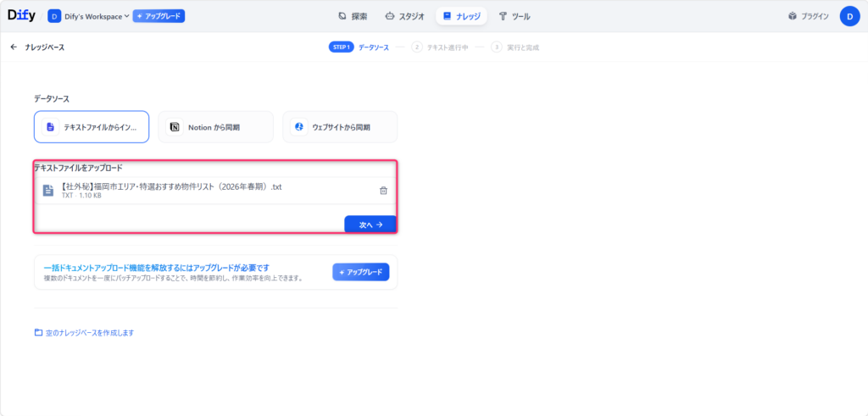This screenshot has width=868, height=416.
Task: Click the 次へ button
Action: [x=370, y=225]
